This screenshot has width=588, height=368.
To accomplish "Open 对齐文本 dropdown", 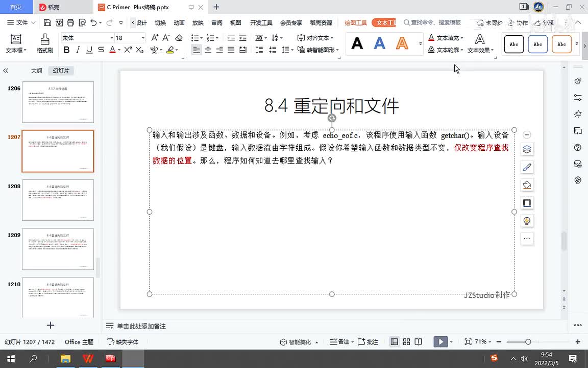I will [x=315, y=37].
